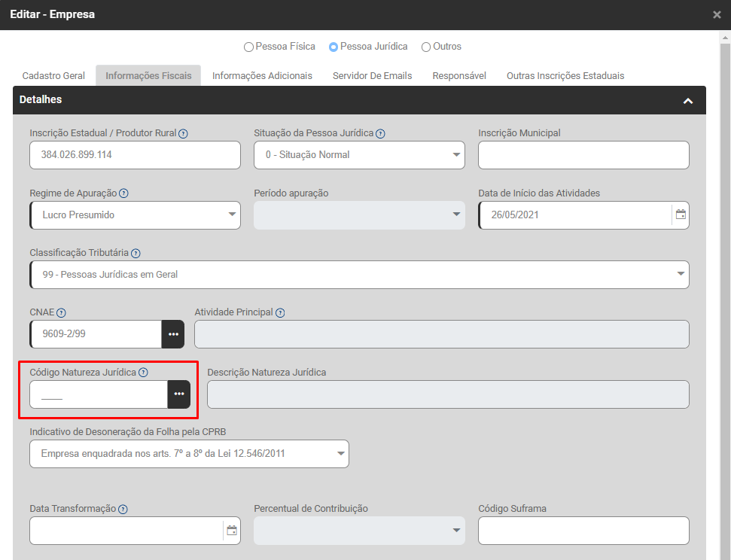Open calendar for Data de Início das Atividades

click(681, 215)
